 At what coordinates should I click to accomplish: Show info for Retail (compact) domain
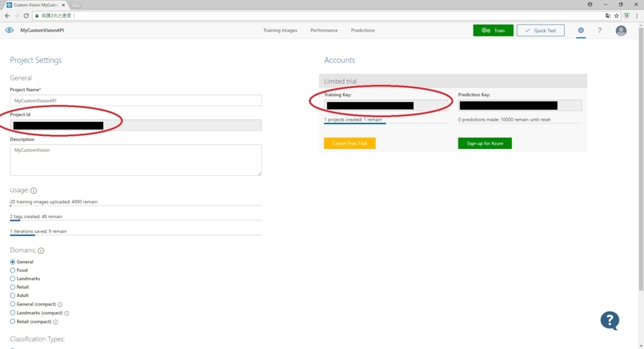(x=55, y=322)
